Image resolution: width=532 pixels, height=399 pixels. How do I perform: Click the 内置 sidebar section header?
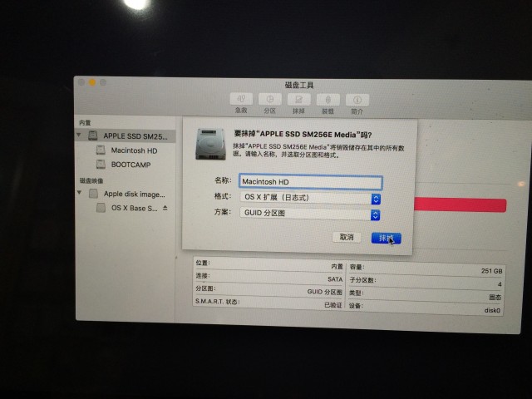[85, 122]
